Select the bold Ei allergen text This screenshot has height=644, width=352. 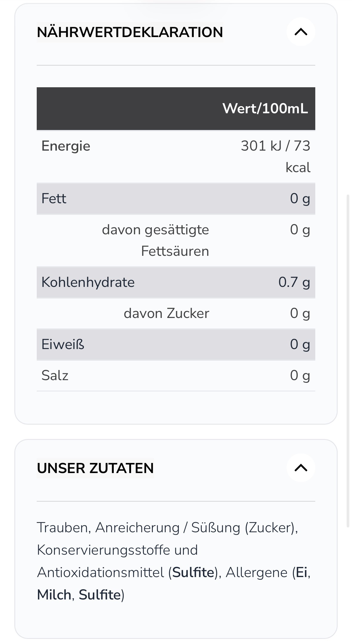pos(302,573)
